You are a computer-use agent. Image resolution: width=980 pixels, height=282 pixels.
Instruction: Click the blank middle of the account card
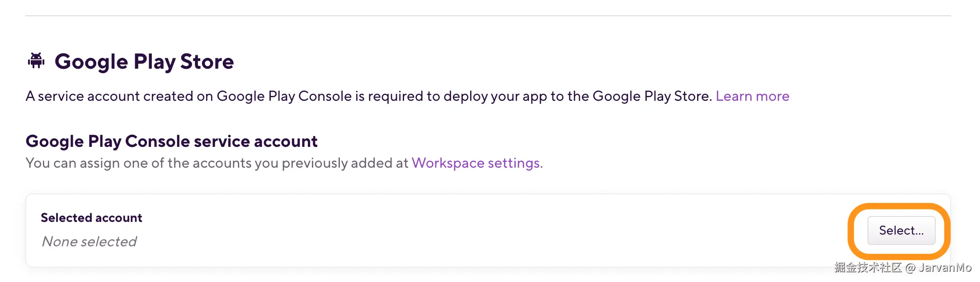click(x=452, y=230)
